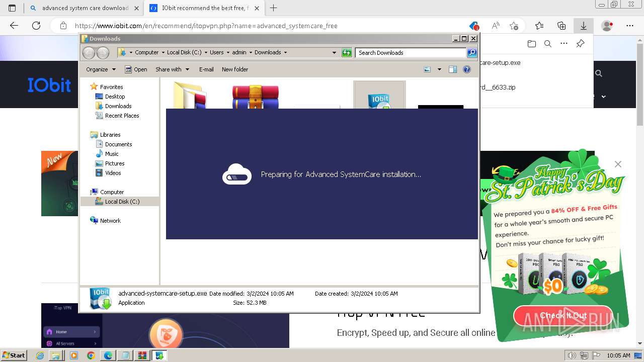
Task: Click New folder in Explorer toolbar
Action: click(x=235, y=69)
